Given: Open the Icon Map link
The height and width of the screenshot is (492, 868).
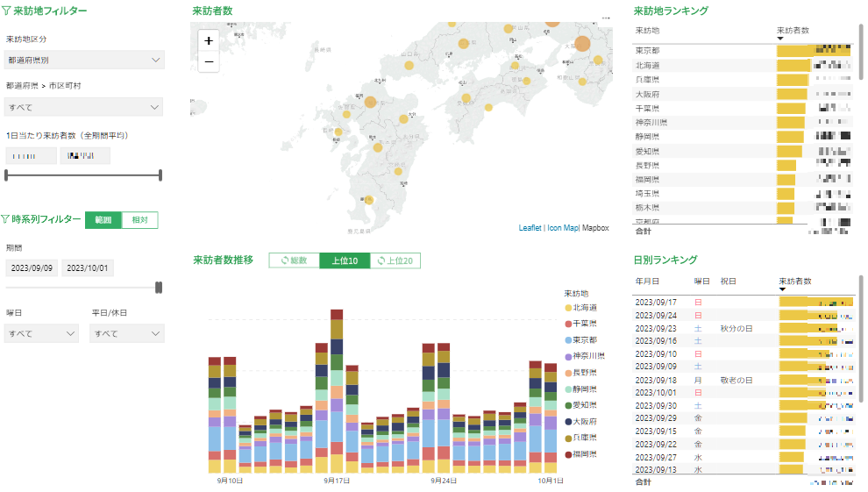Looking at the screenshot, I should coord(562,227).
